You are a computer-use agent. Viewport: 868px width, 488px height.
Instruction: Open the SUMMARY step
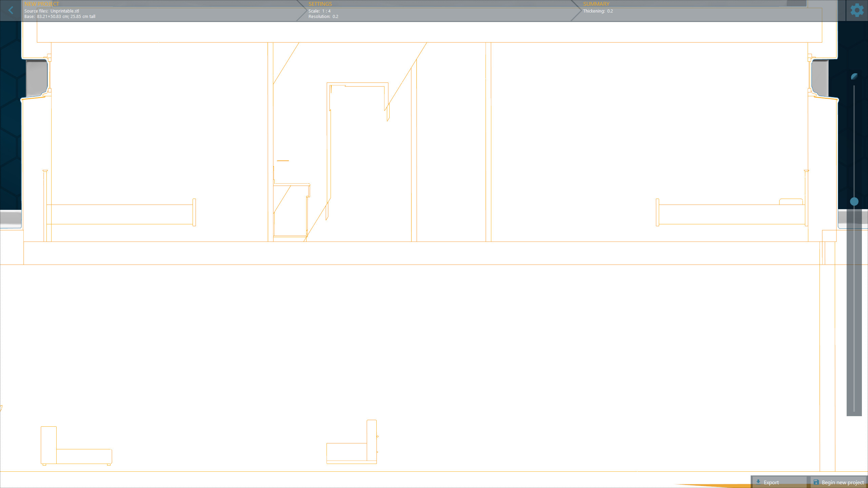(x=596, y=4)
